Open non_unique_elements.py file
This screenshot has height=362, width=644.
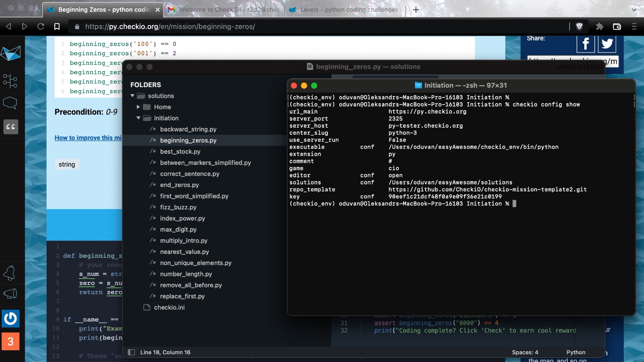tap(196, 263)
